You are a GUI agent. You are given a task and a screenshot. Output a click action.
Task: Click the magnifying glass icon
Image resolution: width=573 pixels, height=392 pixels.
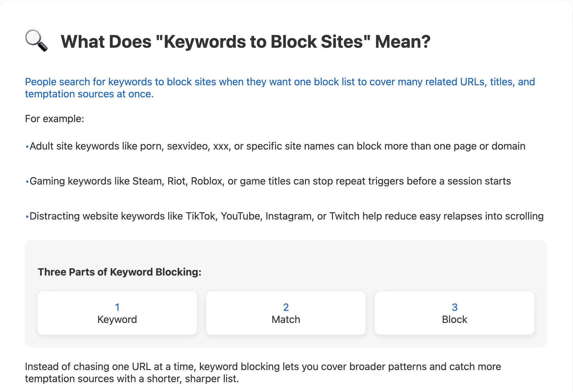pyautogui.click(x=36, y=40)
